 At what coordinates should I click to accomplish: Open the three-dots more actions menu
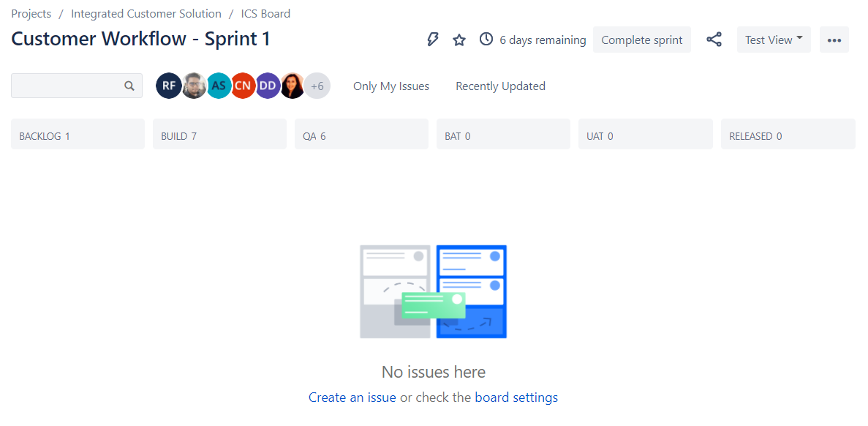[x=834, y=40]
